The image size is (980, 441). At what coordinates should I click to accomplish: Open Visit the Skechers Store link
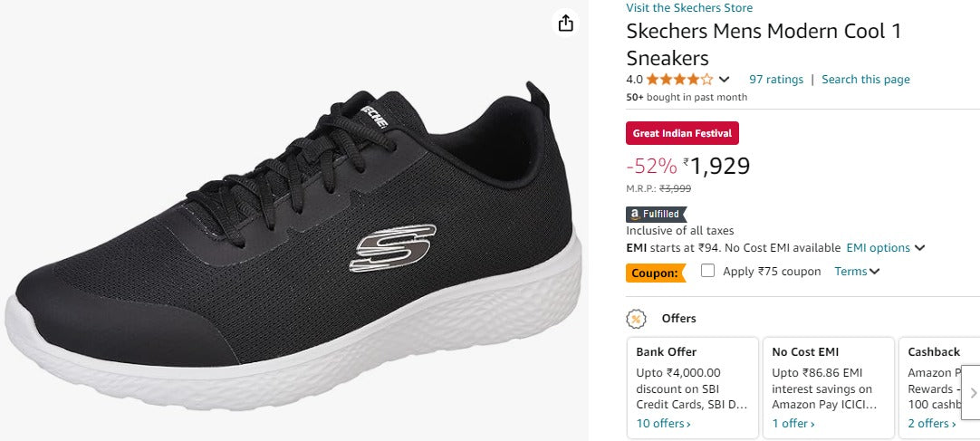tap(689, 8)
